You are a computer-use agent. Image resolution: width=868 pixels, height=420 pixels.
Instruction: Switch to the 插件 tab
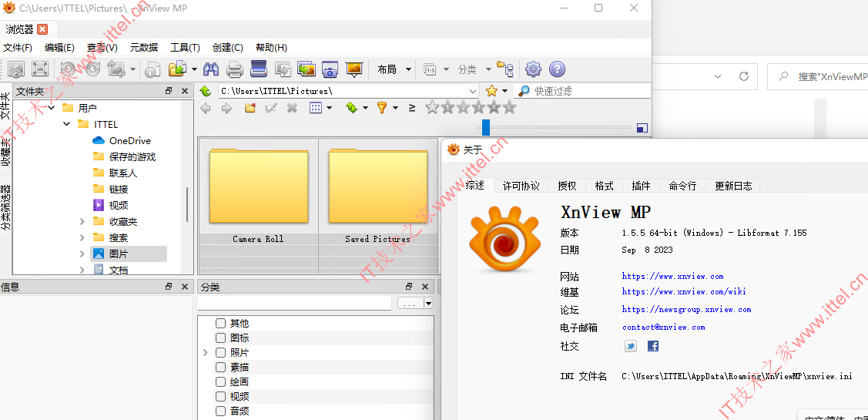click(641, 186)
